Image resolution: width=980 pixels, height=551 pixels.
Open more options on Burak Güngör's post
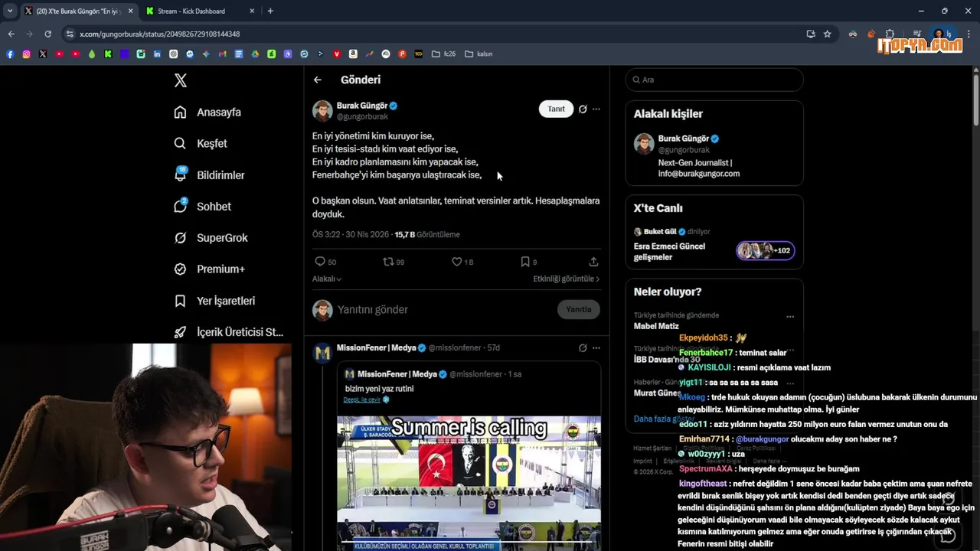point(596,109)
